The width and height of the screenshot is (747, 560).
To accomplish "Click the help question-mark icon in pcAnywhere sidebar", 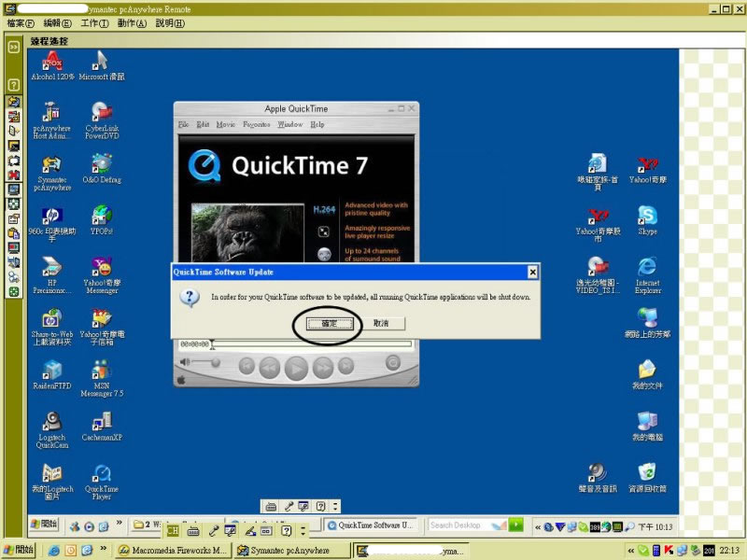I will pyautogui.click(x=14, y=85).
